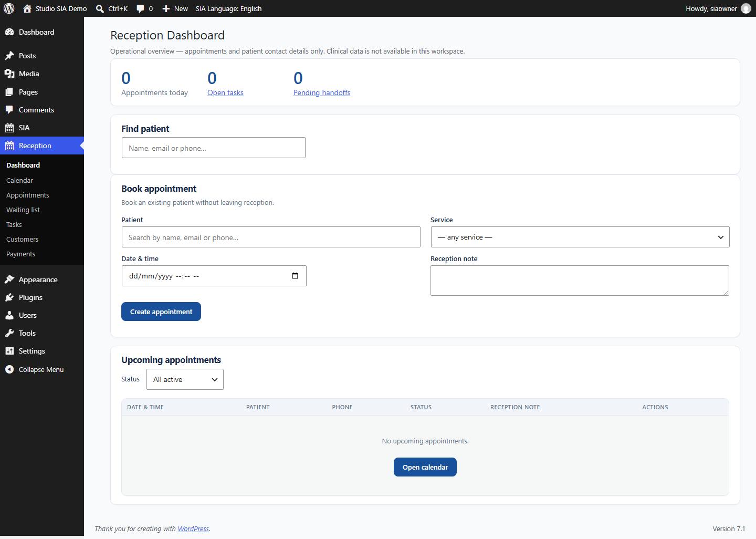756x539 pixels.
Task: Open the Howdy, siaowner account menu
Action: [x=718, y=8]
